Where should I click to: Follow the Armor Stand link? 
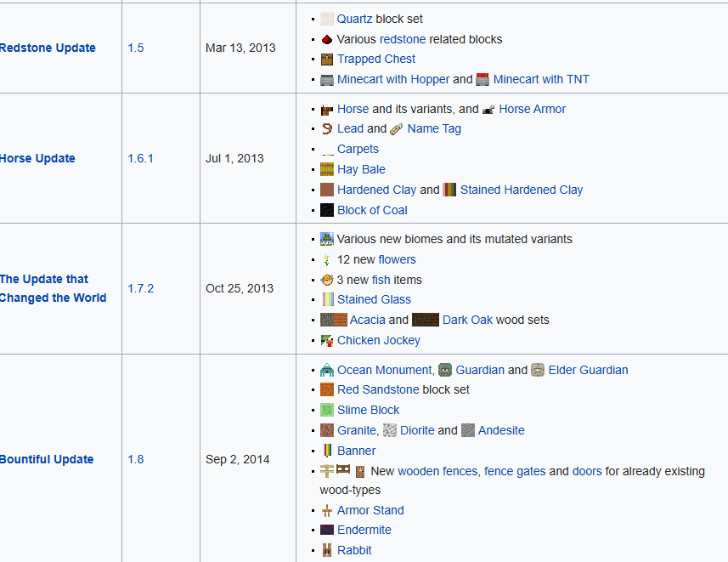click(x=370, y=510)
